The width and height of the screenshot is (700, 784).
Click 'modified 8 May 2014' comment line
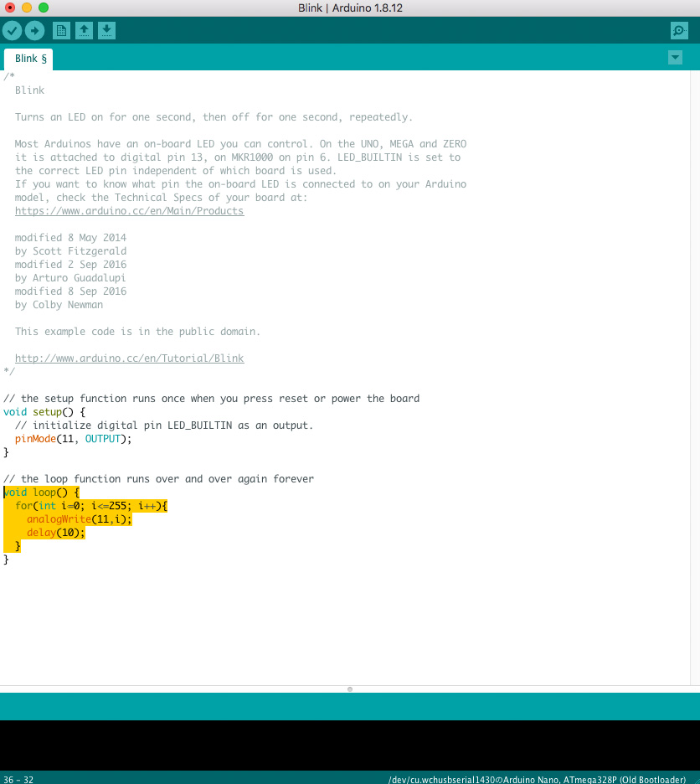(70, 238)
